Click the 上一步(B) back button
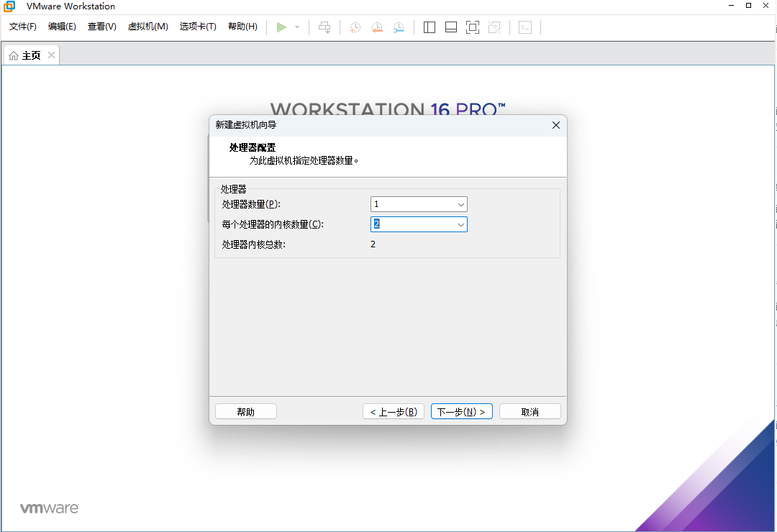The height and width of the screenshot is (532, 777). coord(394,412)
